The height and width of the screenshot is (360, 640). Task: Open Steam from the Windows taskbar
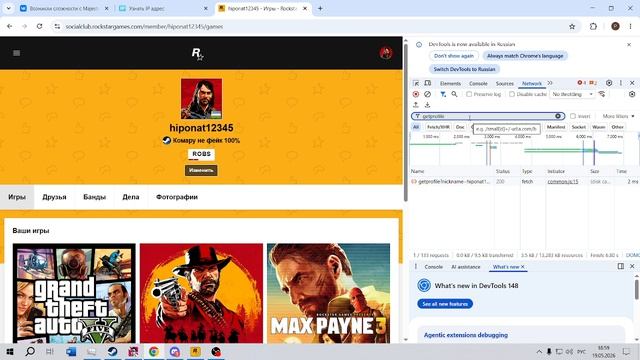tap(112, 351)
